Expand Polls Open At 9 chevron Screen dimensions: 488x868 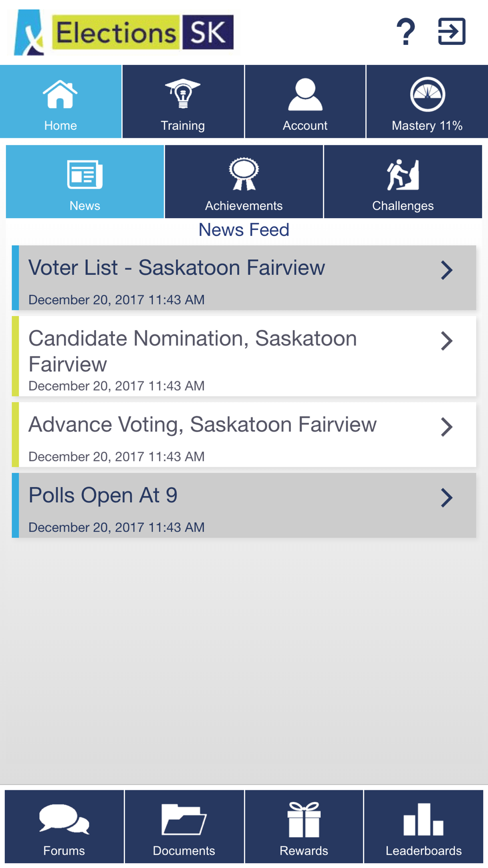pyautogui.click(x=447, y=498)
